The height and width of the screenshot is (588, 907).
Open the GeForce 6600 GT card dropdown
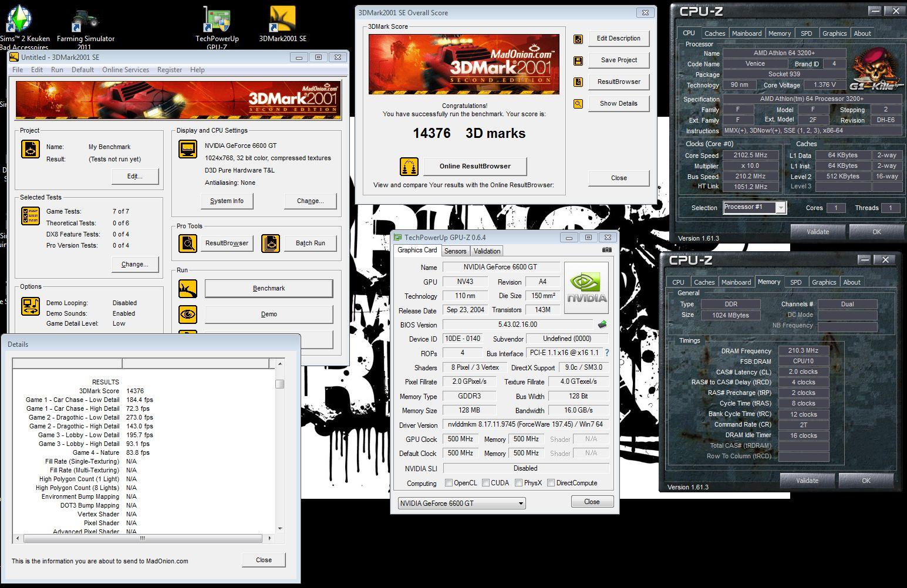pyautogui.click(x=461, y=503)
